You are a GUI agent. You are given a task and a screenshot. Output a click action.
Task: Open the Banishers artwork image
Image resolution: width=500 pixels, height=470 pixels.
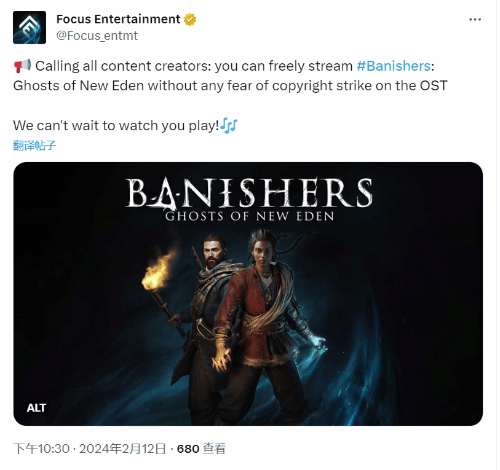click(248, 294)
